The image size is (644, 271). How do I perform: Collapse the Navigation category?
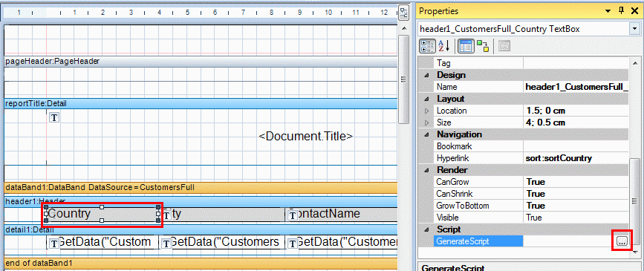426,134
